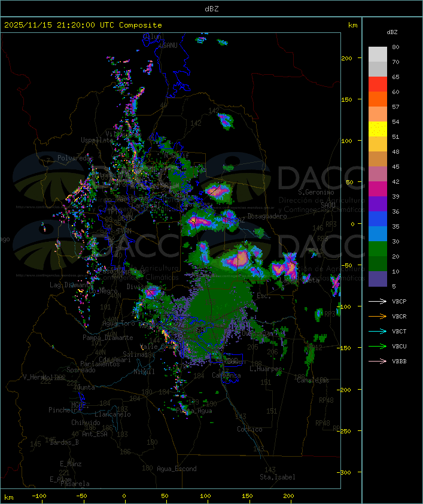This screenshot has width=423, height=504.
Task: Select the purple 36-39 dBZ swatch
Action: [378, 204]
